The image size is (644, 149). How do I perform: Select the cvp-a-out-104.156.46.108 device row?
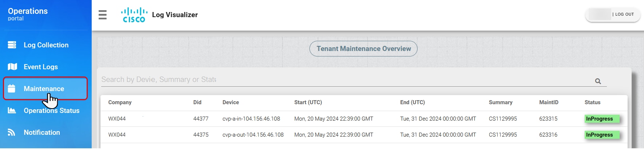364,135
